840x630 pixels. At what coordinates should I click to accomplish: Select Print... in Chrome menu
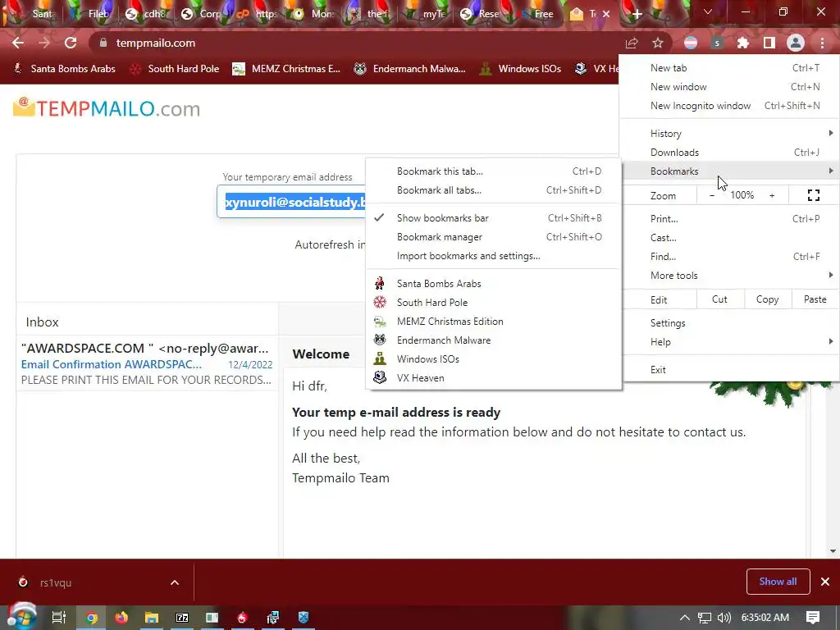(729, 218)
